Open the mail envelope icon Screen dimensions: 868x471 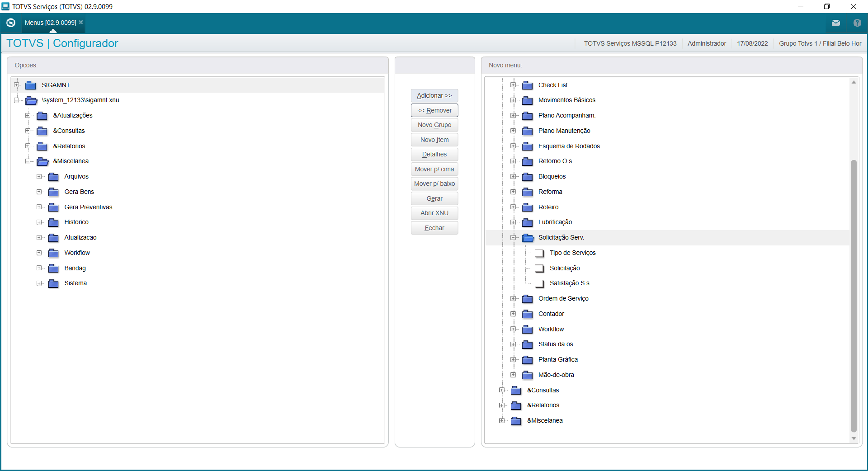click(836, 23)
